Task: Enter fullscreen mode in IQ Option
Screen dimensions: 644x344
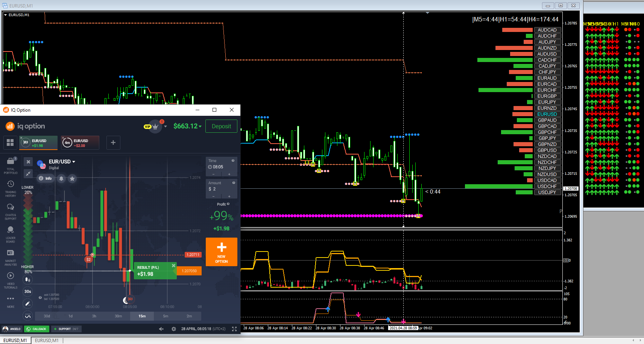Action: 234,329
